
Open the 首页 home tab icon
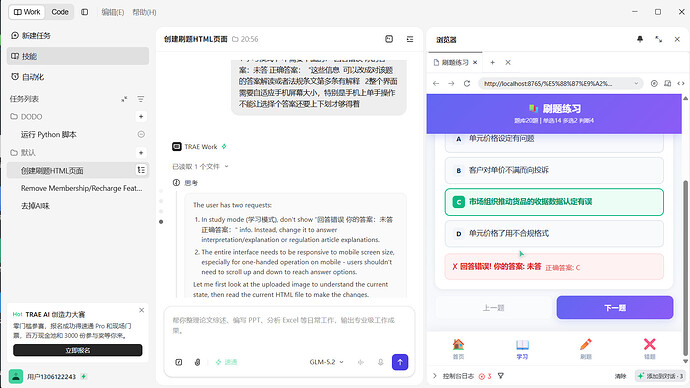coord(459,348)
